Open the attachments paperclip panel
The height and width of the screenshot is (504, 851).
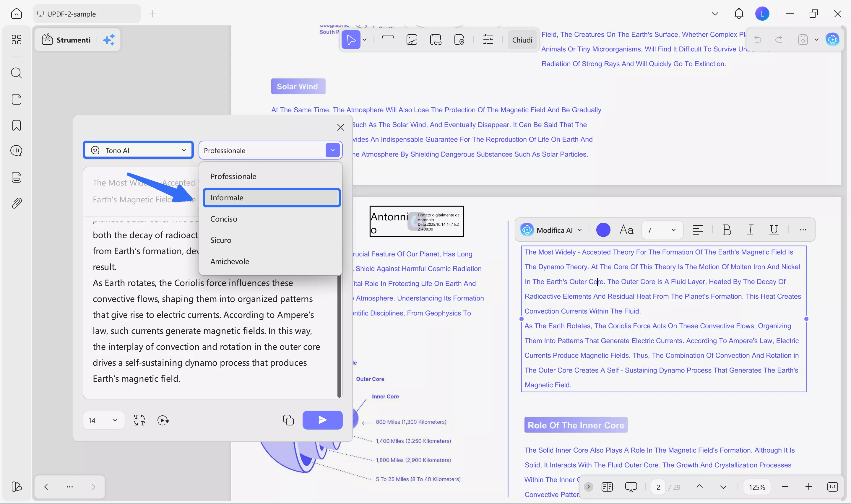click(x=16, y=203)
